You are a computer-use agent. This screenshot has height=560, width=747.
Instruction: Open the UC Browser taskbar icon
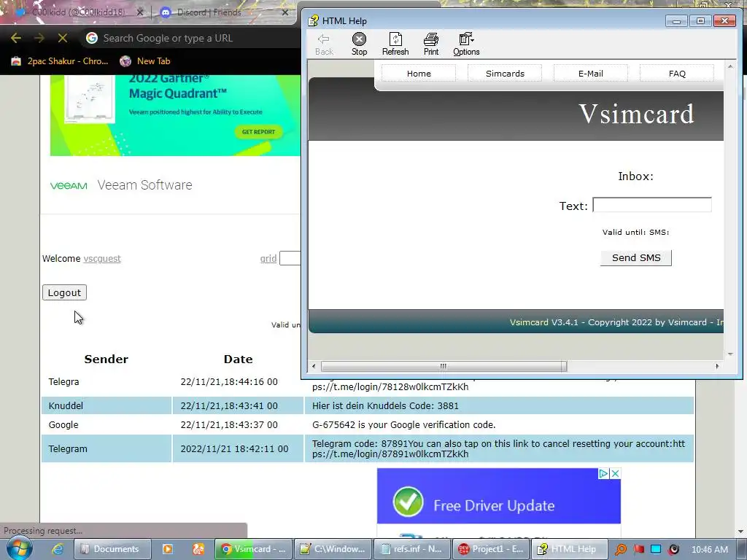[x=198, y=549]
